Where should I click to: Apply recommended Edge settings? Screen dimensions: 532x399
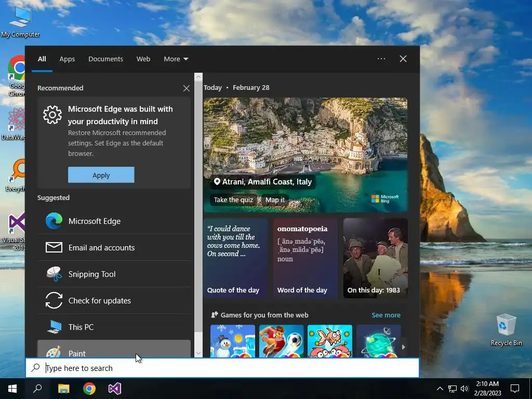(101, 175)
